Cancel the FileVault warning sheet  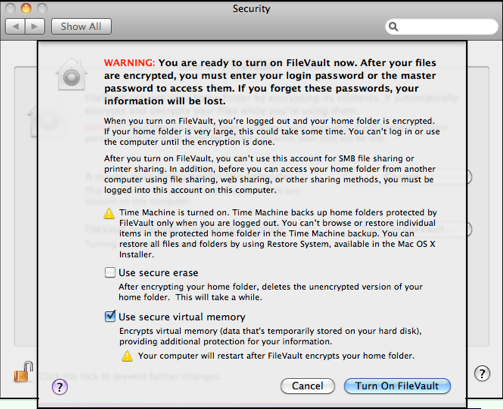coord(308,386)
